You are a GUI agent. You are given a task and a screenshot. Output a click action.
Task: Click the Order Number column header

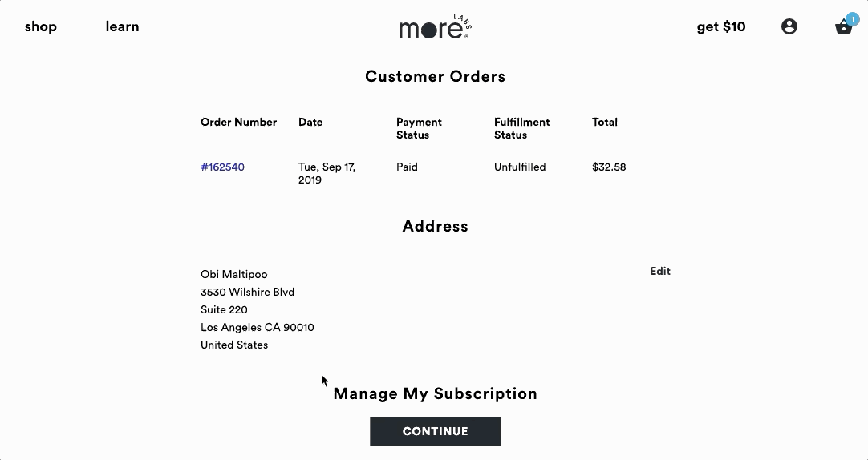tap(238, 123)
